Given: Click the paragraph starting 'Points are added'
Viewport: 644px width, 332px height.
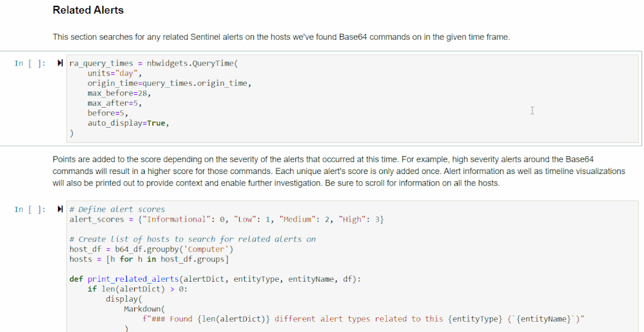Looking at the screenshot, I should pyautogui.click(x=339, y=171).
